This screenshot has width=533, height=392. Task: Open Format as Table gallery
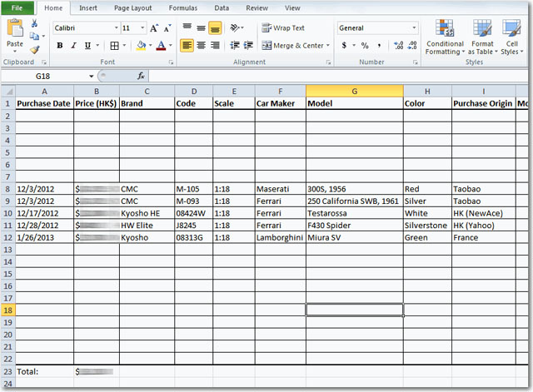pyautogui.click(x=482, y=37)
